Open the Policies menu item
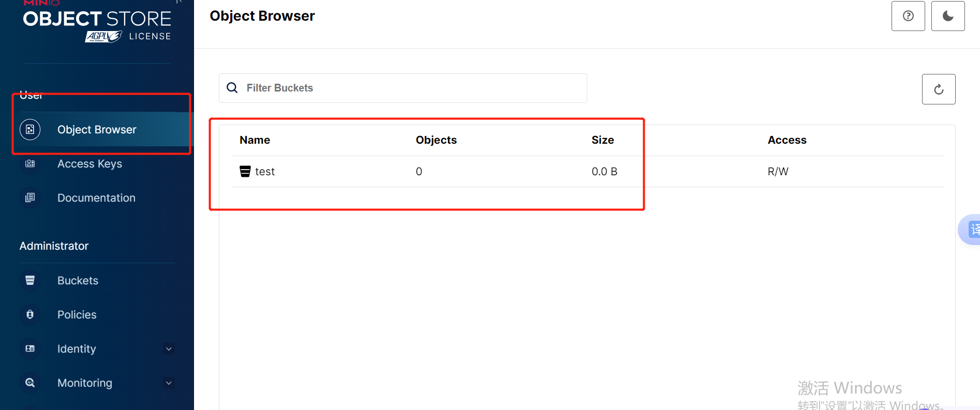The height and width of the screenshot is (410, 980). (x=77, y=315)
